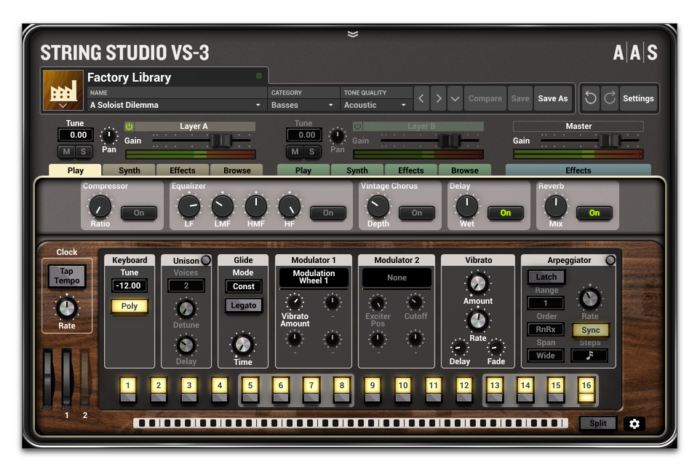Click the Equalizer LF knob
The image size is (700, 472).
point(189,207)
